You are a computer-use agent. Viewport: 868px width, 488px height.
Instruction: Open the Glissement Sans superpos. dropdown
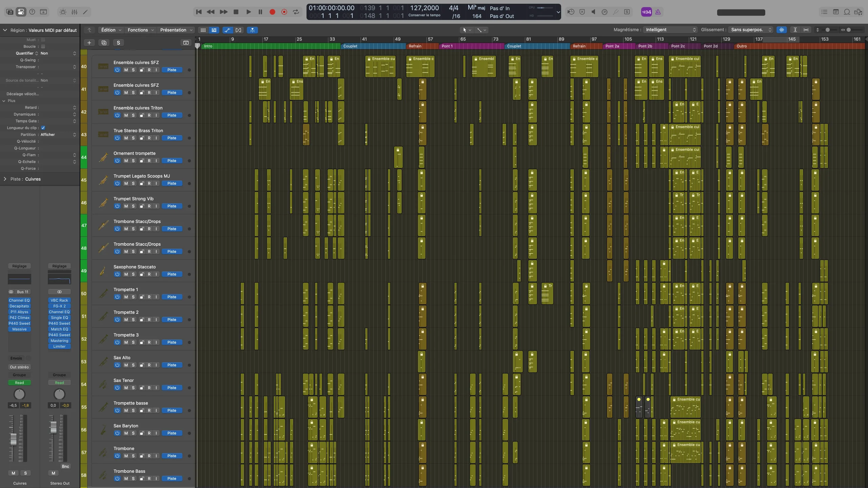coord(751,30)
